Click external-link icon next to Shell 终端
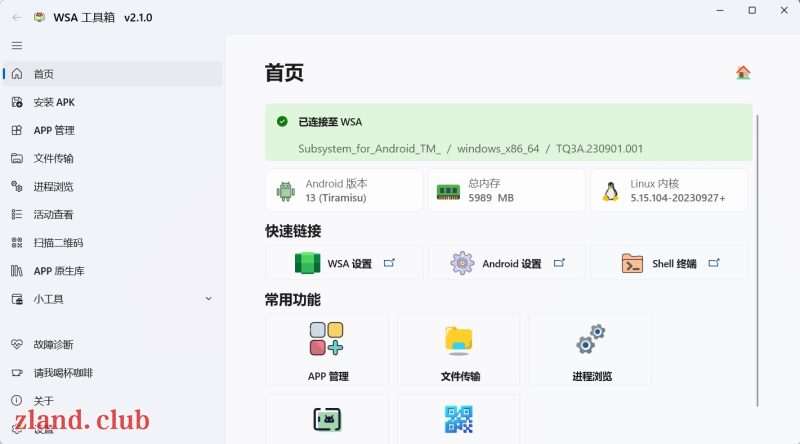Viewport: 800px width, 444px height. click(x=714, y=263)
